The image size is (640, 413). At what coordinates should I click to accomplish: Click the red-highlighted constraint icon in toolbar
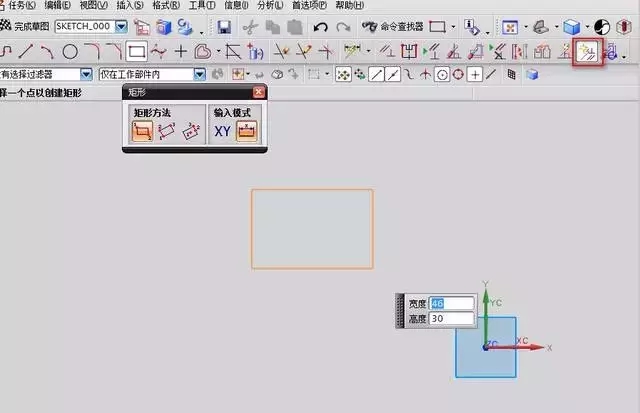pos(587,51)
